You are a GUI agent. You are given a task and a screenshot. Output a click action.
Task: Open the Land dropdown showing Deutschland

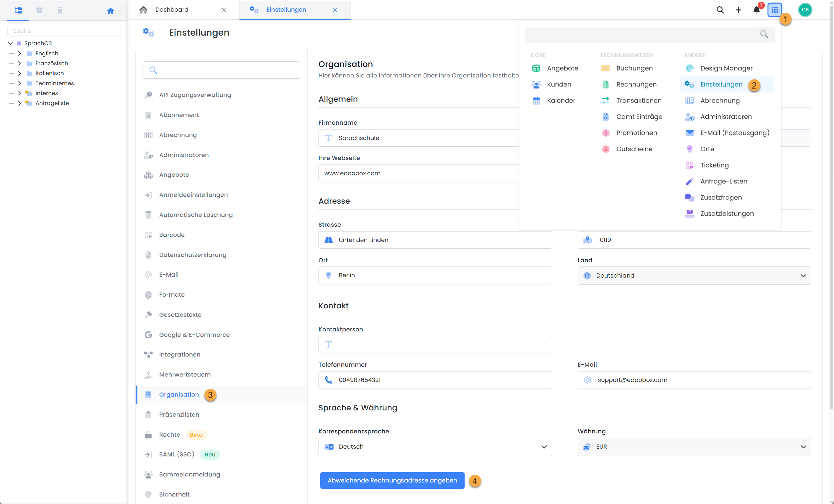[694, 275]
